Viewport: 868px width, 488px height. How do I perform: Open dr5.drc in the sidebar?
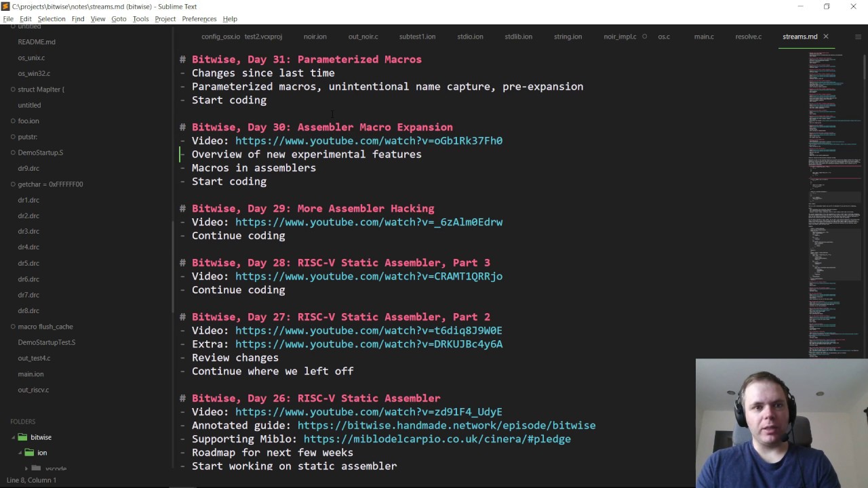[x=28, y=263]
